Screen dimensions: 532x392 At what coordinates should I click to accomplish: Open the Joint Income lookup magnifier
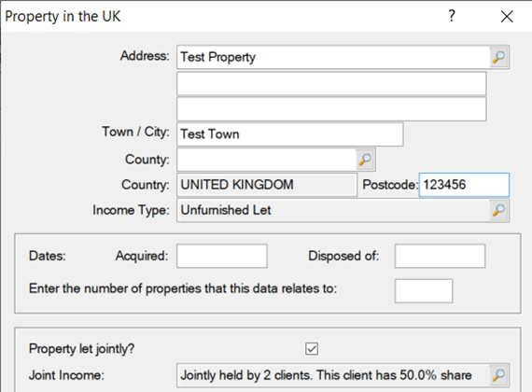point(498,375)
